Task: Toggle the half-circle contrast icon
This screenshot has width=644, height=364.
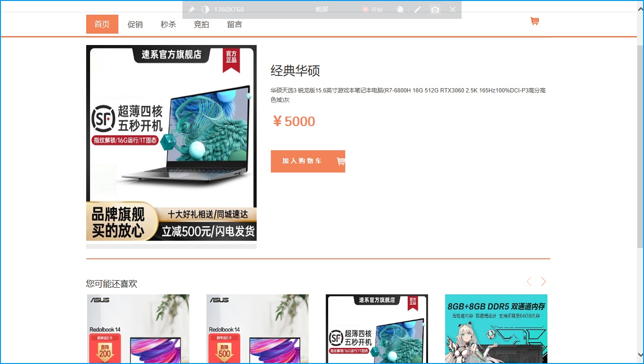Action: (206, 9)
